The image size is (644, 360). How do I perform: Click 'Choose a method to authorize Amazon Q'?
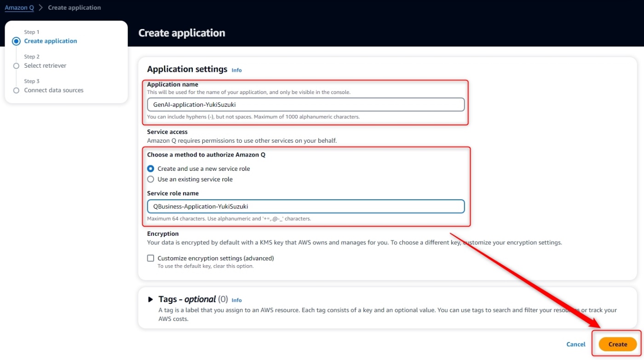(x=206, y=155)
